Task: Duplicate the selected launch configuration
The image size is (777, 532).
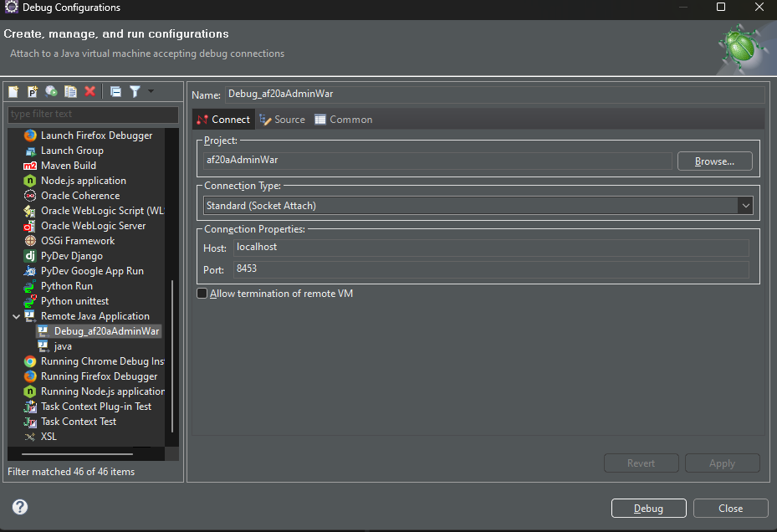Action: click(x=71, y=92)
